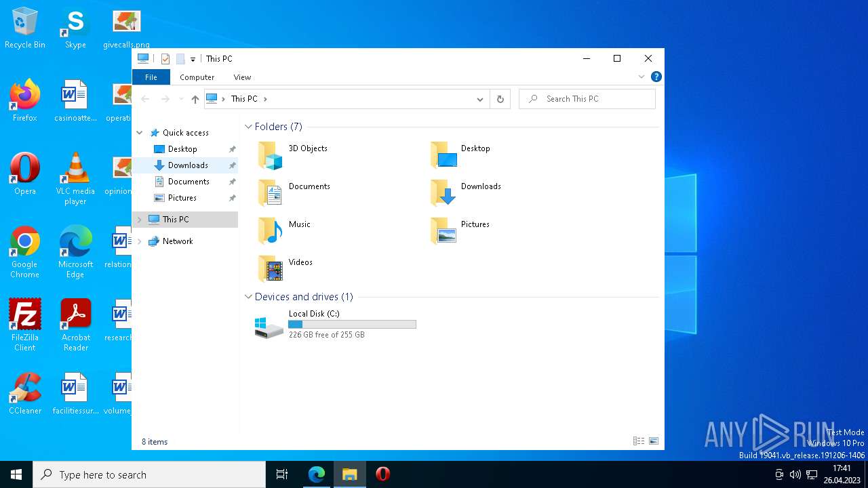Click the taskbar search box
868x488 pixels.
click(149, 474)
